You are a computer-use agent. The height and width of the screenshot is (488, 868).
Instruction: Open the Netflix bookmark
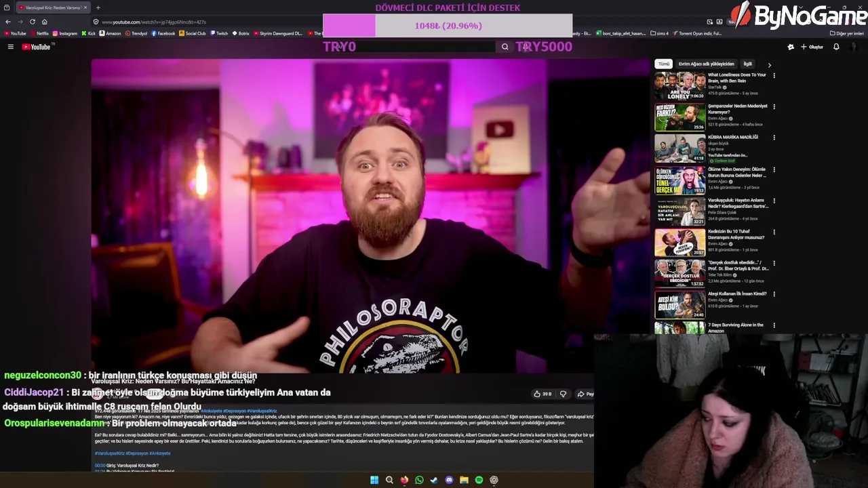point(39,33)
